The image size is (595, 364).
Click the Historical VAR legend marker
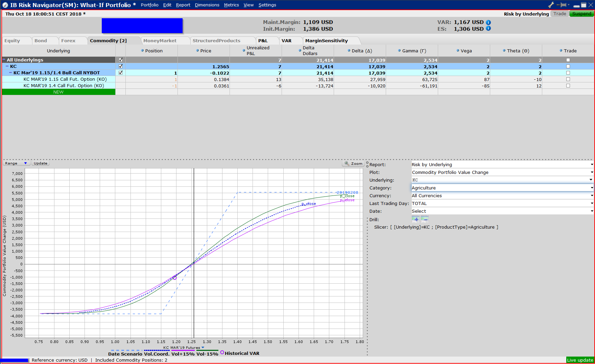222,353
